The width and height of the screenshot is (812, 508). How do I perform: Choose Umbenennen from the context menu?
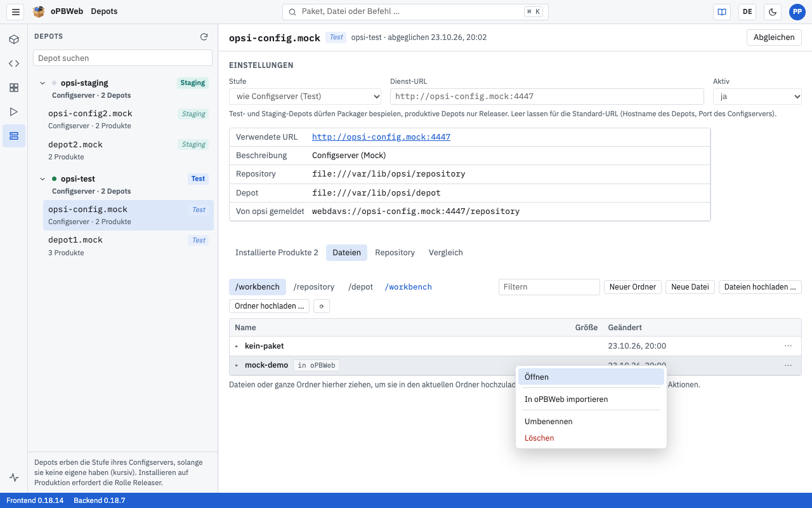click(591, 422)
